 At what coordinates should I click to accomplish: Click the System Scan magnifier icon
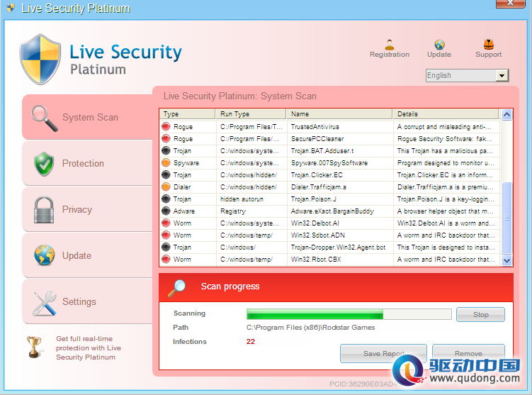tap(44, 118)
